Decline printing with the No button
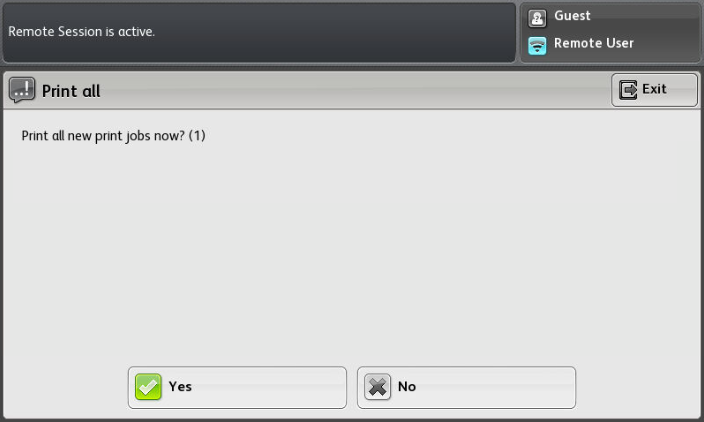The width and height of the screenshot is (704, 422). [x=466, y=387]
